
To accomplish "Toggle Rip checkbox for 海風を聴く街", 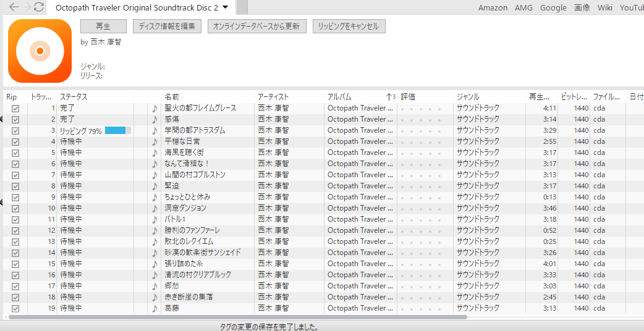I will 15,153.
